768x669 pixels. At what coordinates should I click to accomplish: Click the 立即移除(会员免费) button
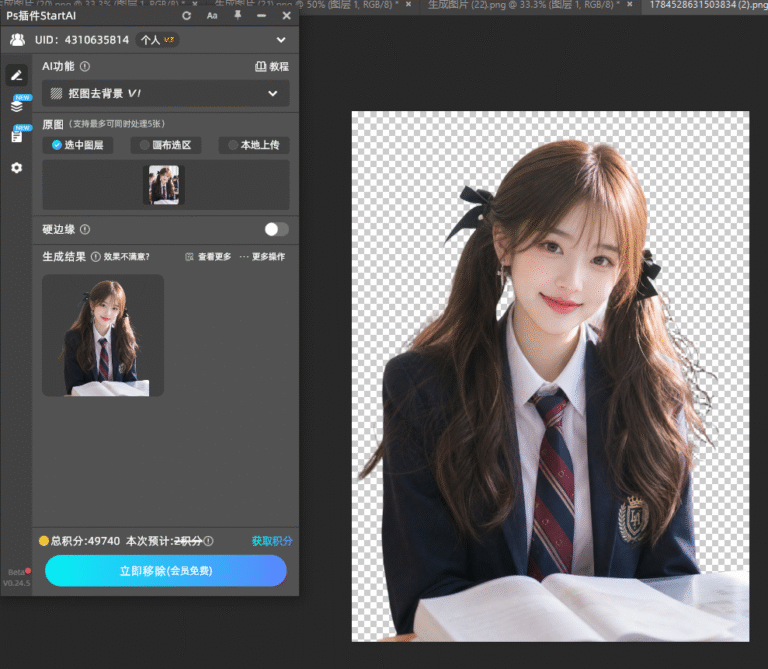[x=166, y=571]
